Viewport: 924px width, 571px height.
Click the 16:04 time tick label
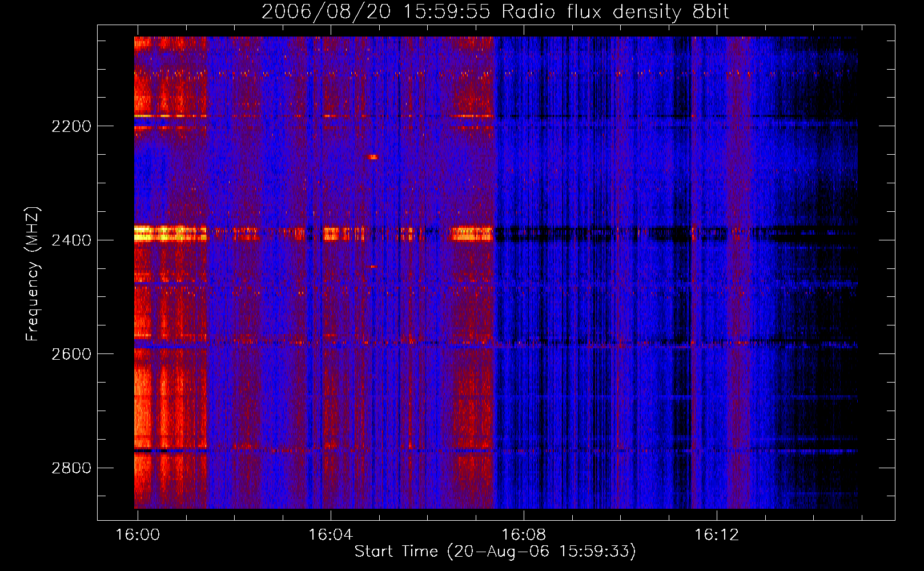coord(331,534)
